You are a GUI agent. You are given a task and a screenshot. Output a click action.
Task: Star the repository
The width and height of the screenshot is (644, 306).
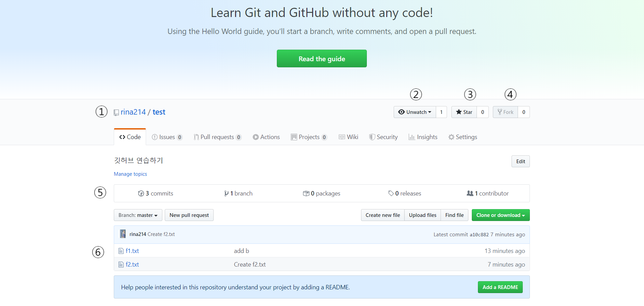[464, 112]
